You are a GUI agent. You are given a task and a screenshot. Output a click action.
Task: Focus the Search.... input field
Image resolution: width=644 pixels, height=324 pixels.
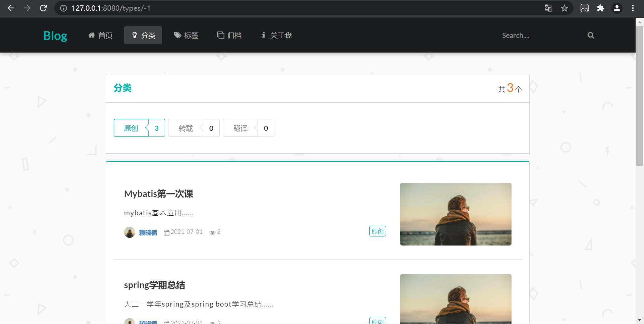[540, 35]
